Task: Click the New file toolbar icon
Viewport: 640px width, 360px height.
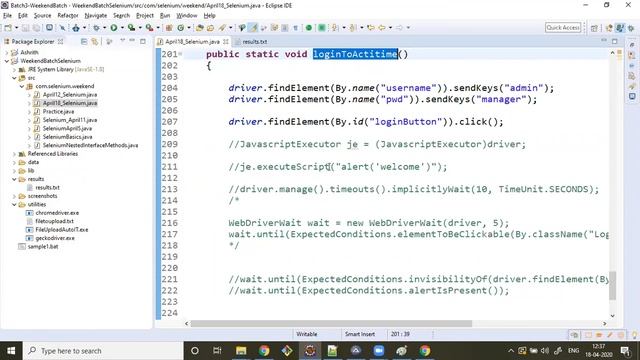Action: coord(8,28)
